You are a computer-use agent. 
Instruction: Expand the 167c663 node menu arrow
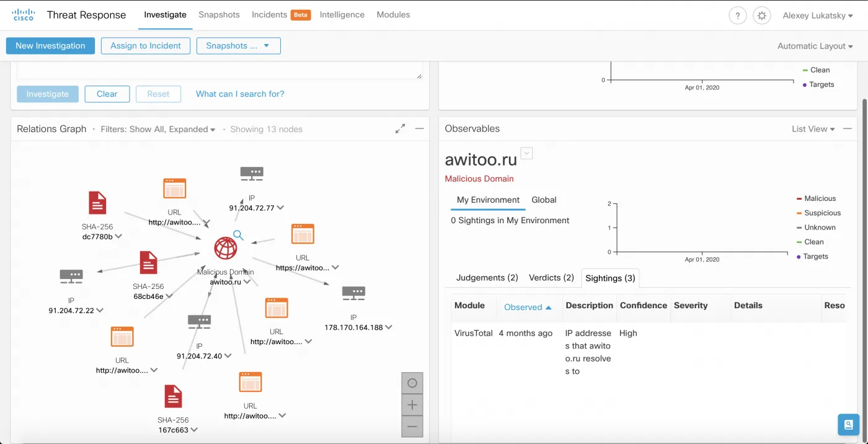[194, 430]
